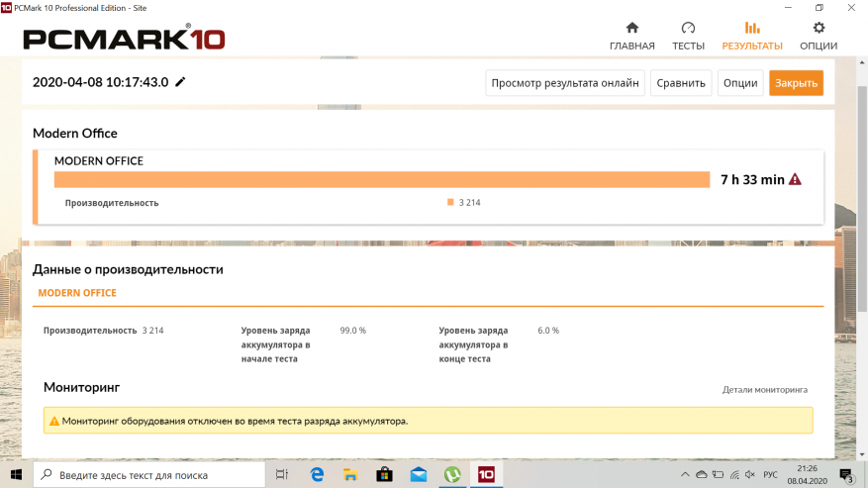Click the battery status tray icon

pos(718,475)
